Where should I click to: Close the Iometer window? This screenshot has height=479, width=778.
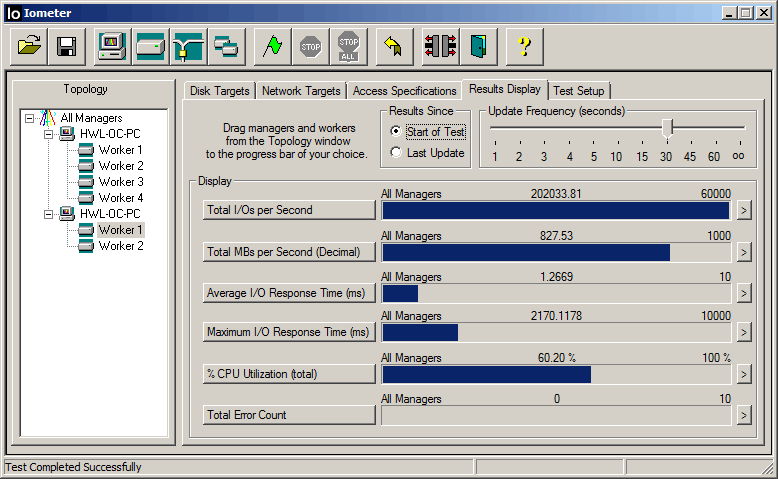click(764, 13)
